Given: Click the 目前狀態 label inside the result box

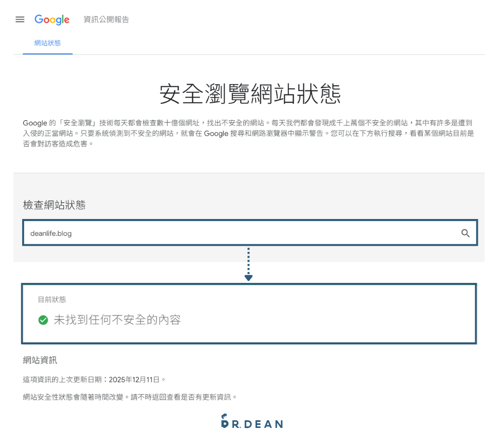Looking at the screenshot, I should 49,299.
